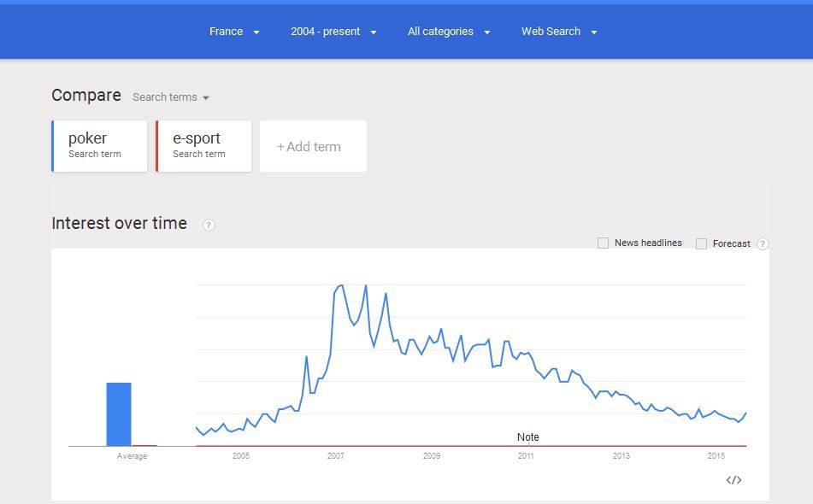
Task: Click the 2005 label on the time axis
Action: click(241, 456)
